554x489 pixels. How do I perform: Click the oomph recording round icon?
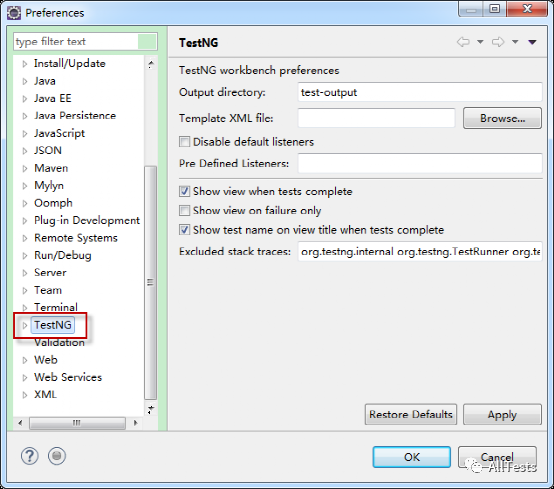pyautogui.click(x=57, y=456)
